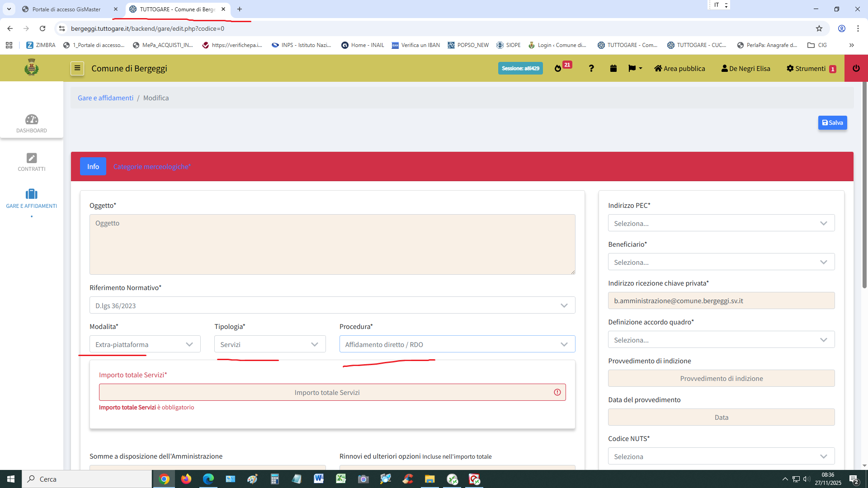Open Dashboard from sidebar
The height and width of the screenshot is (488, 868).
click(32, 123)
